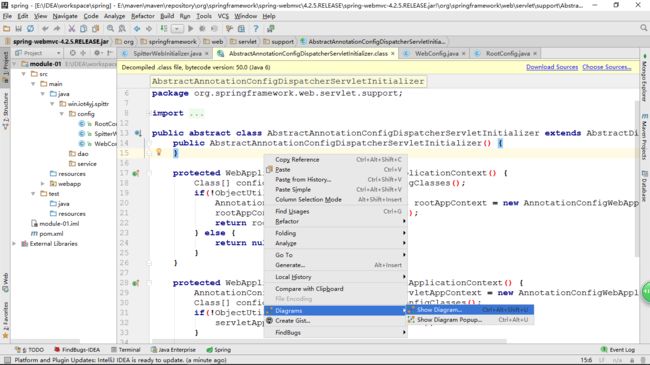This screenshot has width=650, height=365.
Task: Open the VCS menu
Action: [x=223, y=16]
